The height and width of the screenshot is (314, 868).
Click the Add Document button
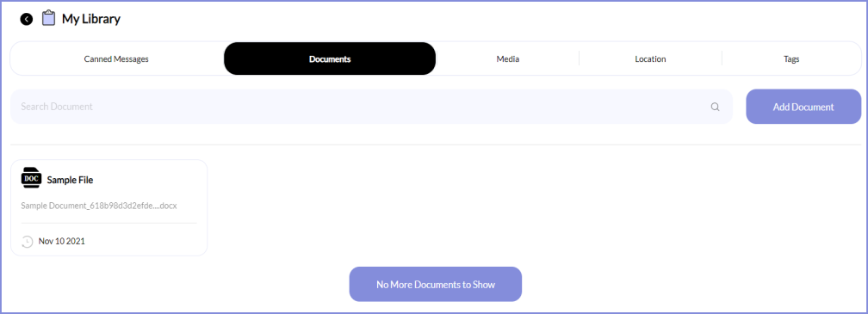pyautogui.click(x=803, y=107)
